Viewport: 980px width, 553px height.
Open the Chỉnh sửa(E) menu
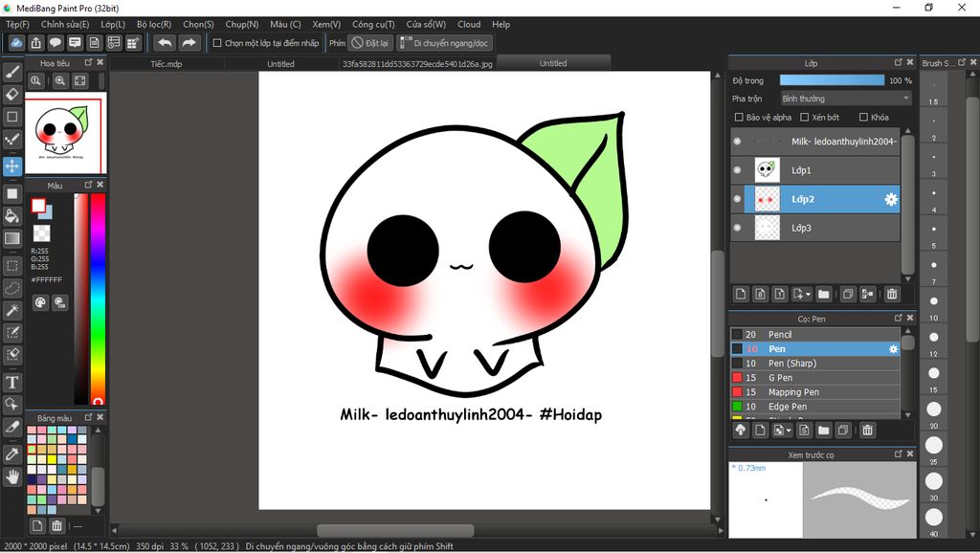pyautogui.click(x=65, y=24)
